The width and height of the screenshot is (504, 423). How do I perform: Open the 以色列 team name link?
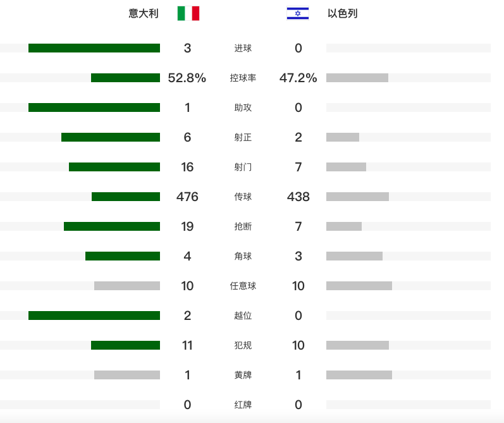343,13
